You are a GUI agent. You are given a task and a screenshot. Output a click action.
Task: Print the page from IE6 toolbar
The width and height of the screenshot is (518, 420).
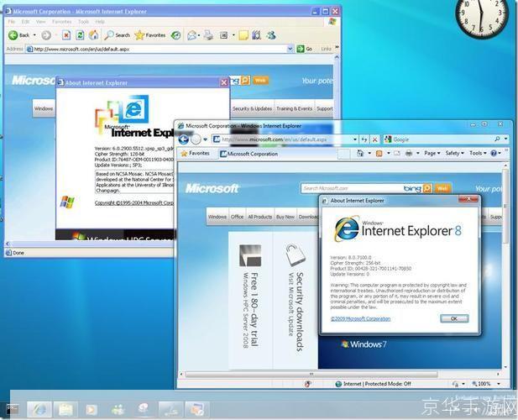tap(208, 35)
